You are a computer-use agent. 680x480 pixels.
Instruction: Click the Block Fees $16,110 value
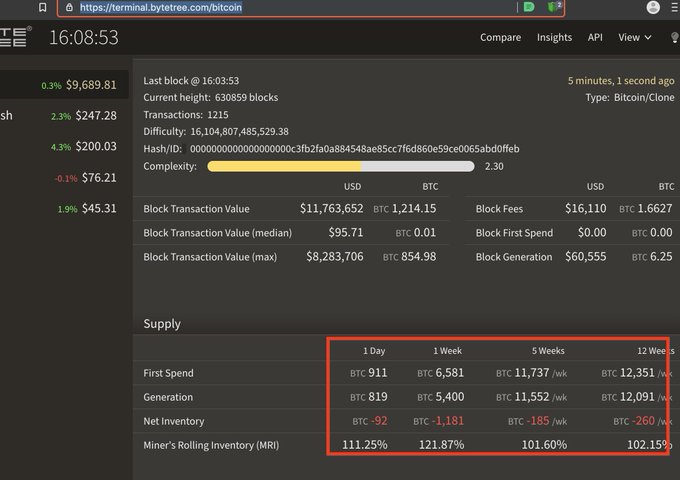tap(585, 209)
